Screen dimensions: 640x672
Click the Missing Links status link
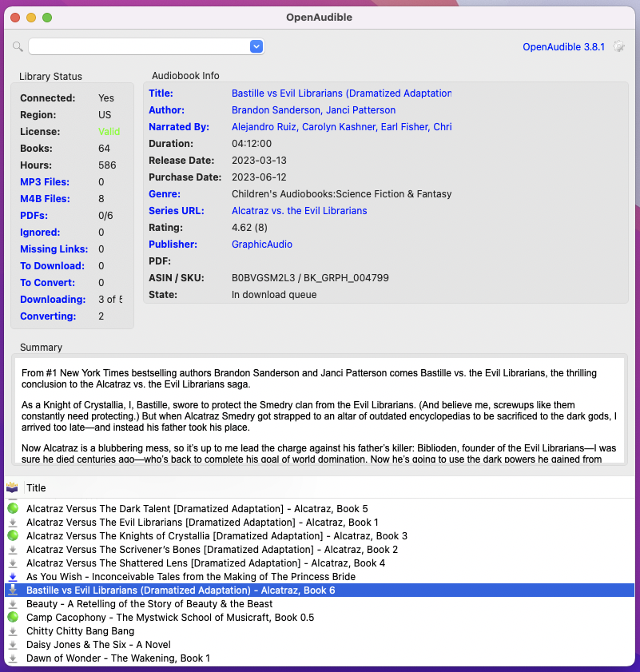(54, 249)
